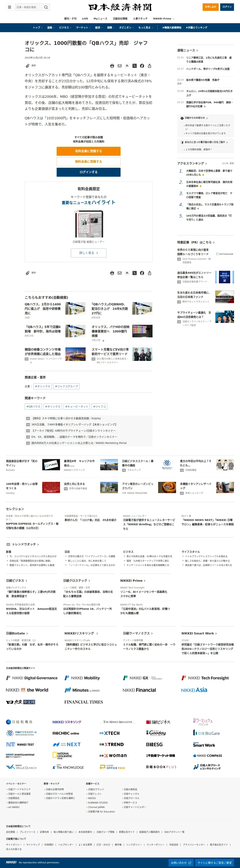
Task: Expand the 経済 navigation dropdown
Action: pos(99,28)
